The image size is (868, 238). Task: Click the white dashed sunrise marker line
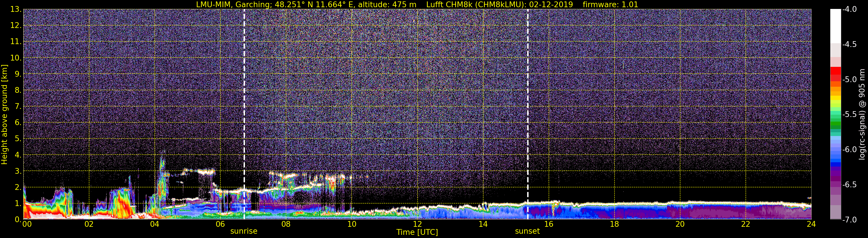(x=244, y=114)
